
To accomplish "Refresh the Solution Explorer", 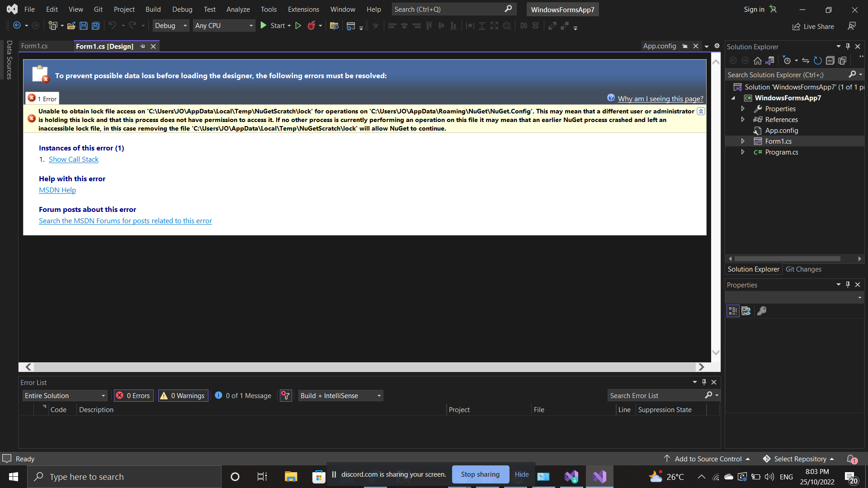I will pyautogui.click(x=818, y=60).
